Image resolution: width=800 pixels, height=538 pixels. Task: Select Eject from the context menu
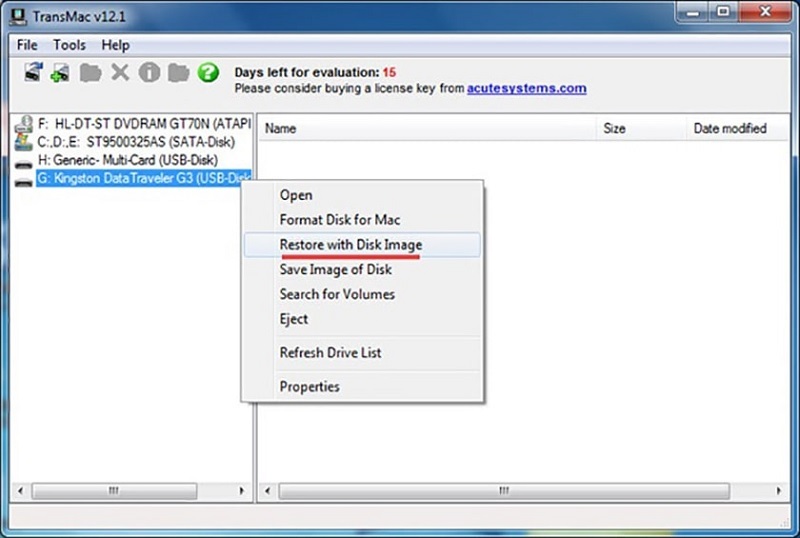(x=294, y=319)
